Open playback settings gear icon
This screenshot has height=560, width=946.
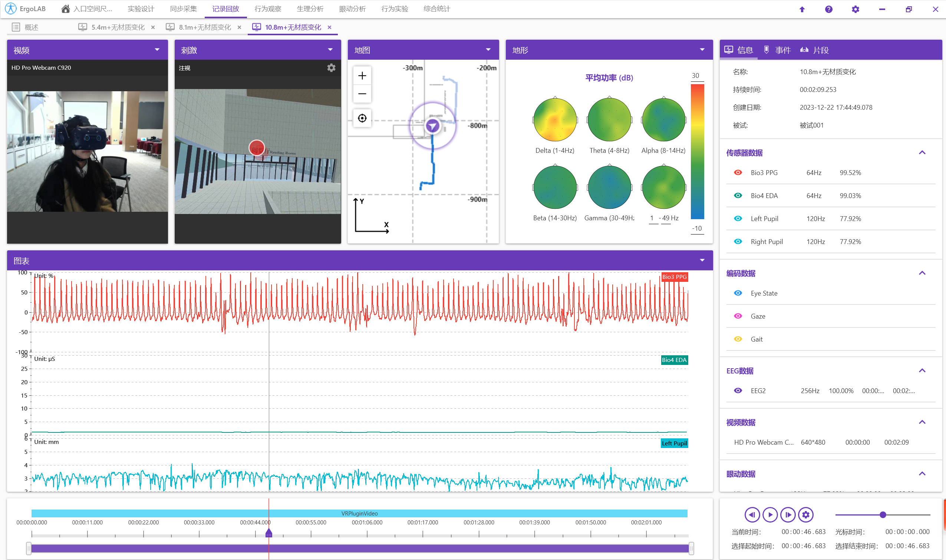coord(805,515)
